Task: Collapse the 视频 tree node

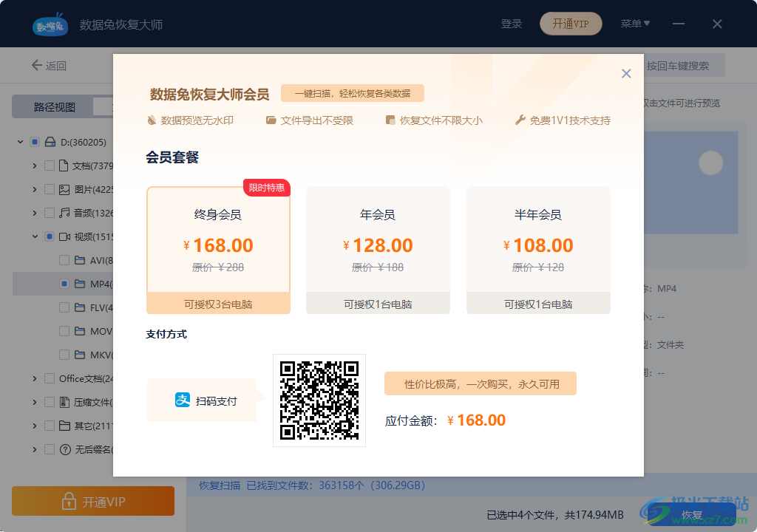Action: (35, 236)
